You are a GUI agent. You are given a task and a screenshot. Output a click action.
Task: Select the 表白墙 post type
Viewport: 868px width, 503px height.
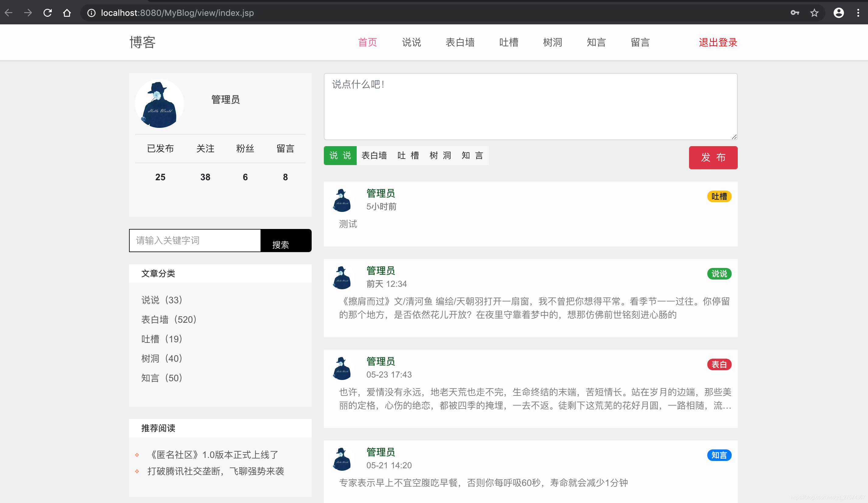(x=374, y=156)
